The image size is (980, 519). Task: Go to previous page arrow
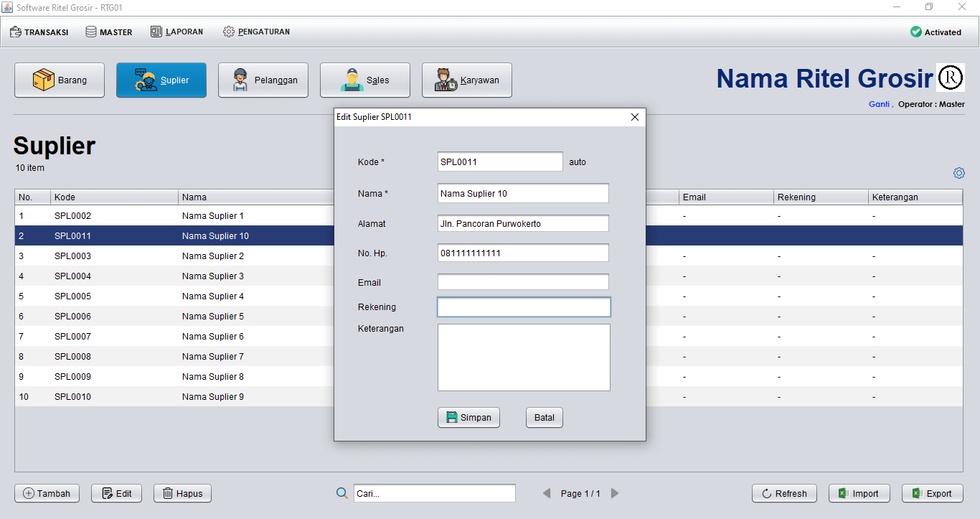coord(547,493)
